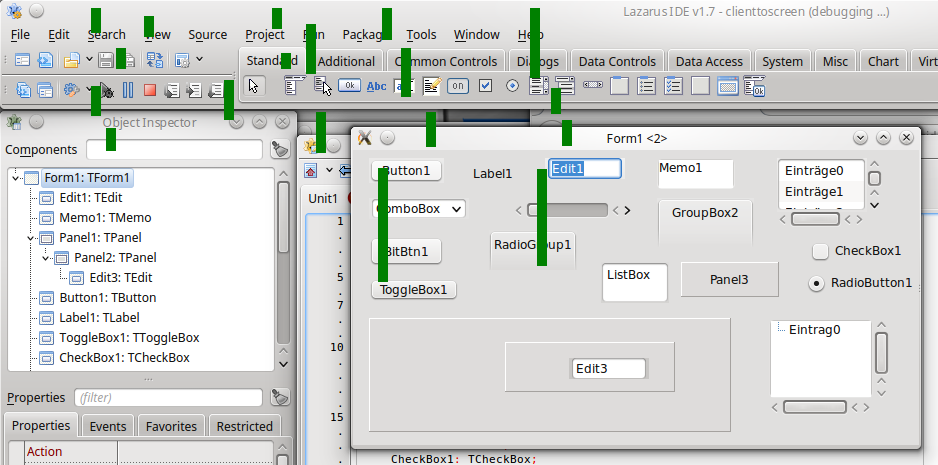Pick the TRadioButton palette component icon
The height and width of the screenshot is (465, 938).
512,86
